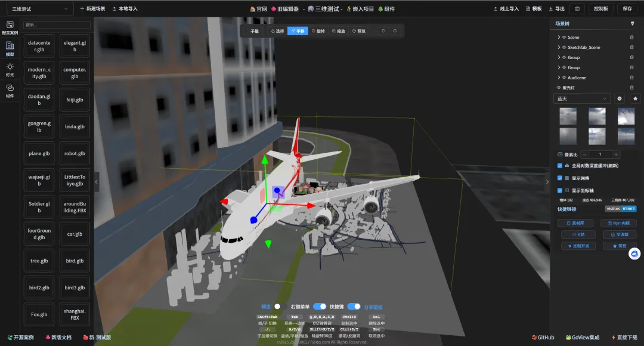Open the 官网 link in header
The width and height of the screenshot is (644, 346).
click(258, 8)
